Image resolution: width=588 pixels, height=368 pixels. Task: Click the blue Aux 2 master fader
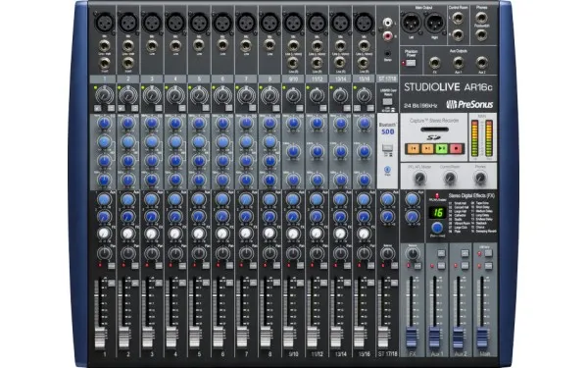pos(459,338)
